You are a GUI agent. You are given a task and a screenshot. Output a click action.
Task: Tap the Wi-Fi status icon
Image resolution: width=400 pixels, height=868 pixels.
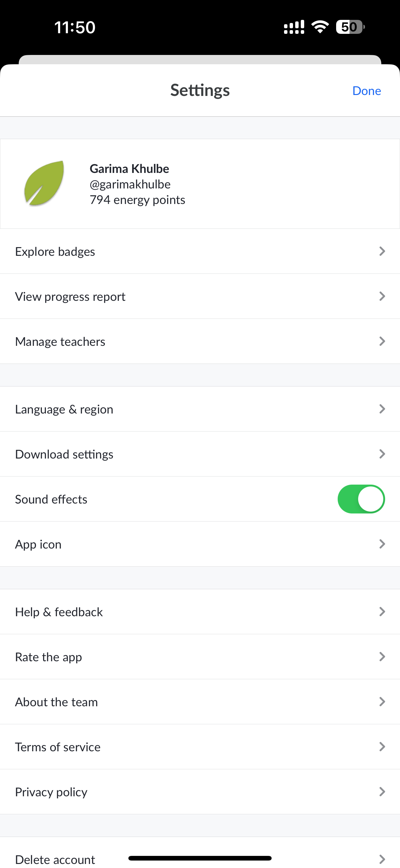point(320,27)
